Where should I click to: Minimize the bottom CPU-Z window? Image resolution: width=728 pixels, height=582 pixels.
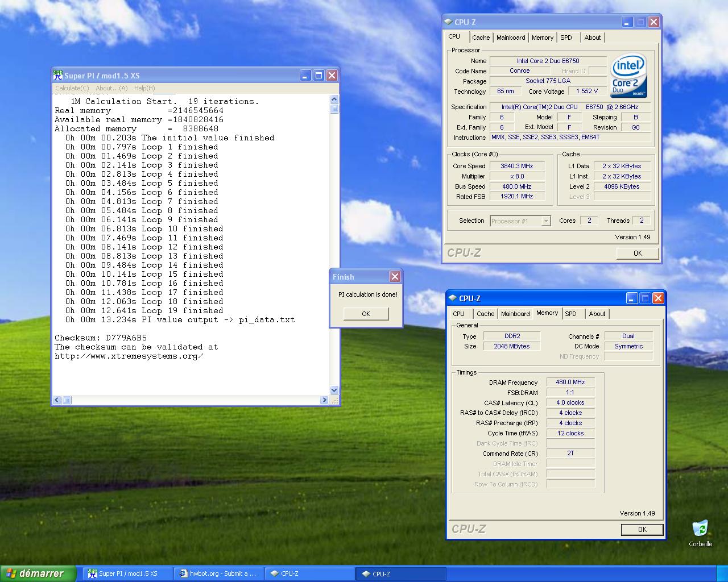tap(632, 298)
